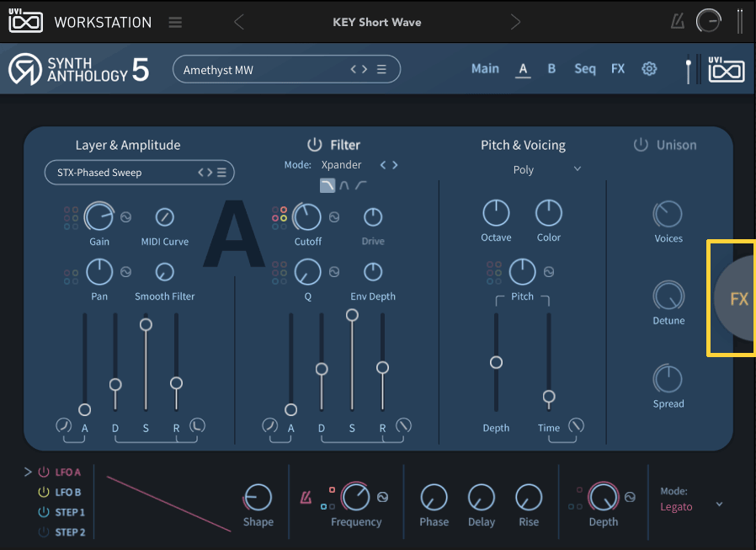The image size is (756, 550).
Task: Click the Cutoff LFO modulation icon
Action: 334,217
